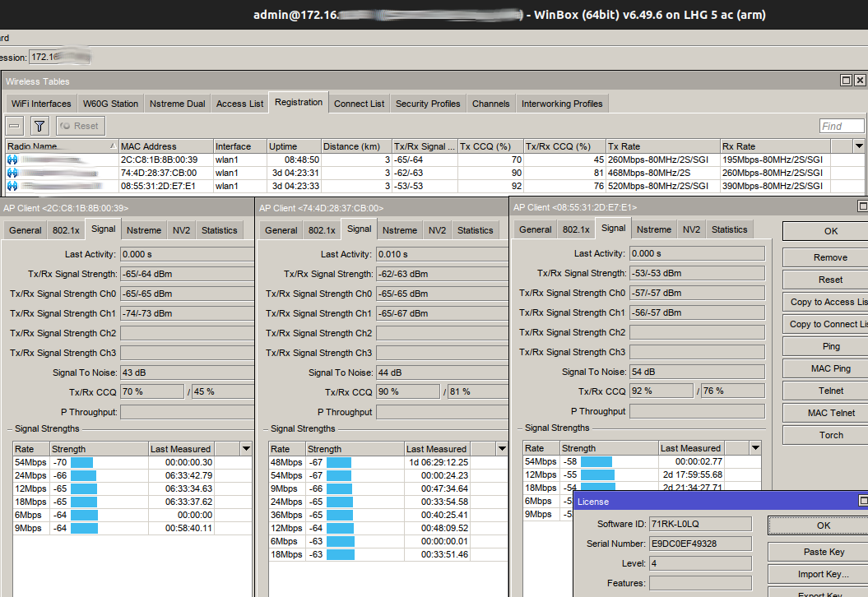Click the MAC Ping button

pos(831,368)
